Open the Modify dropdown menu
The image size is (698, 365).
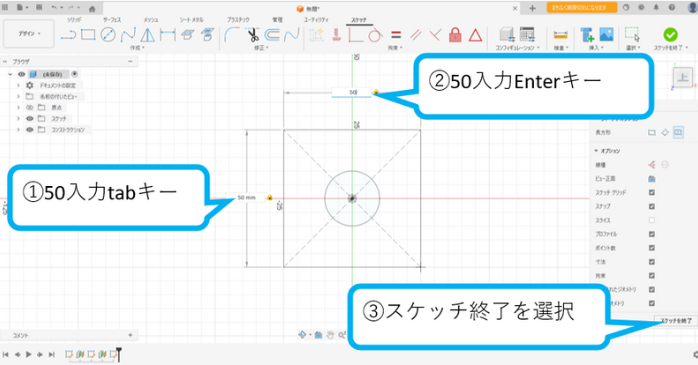(x=261, y=48)
